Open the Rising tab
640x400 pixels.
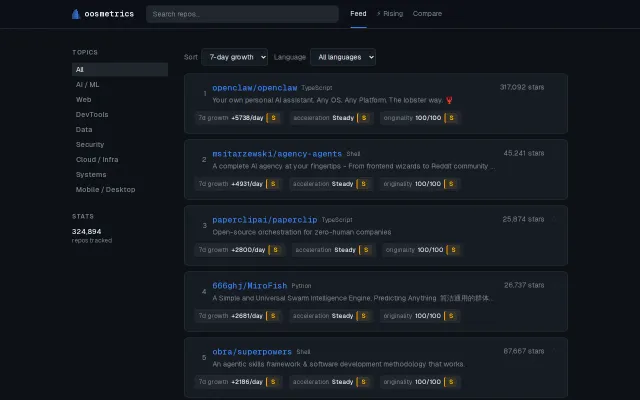(389, 14)
